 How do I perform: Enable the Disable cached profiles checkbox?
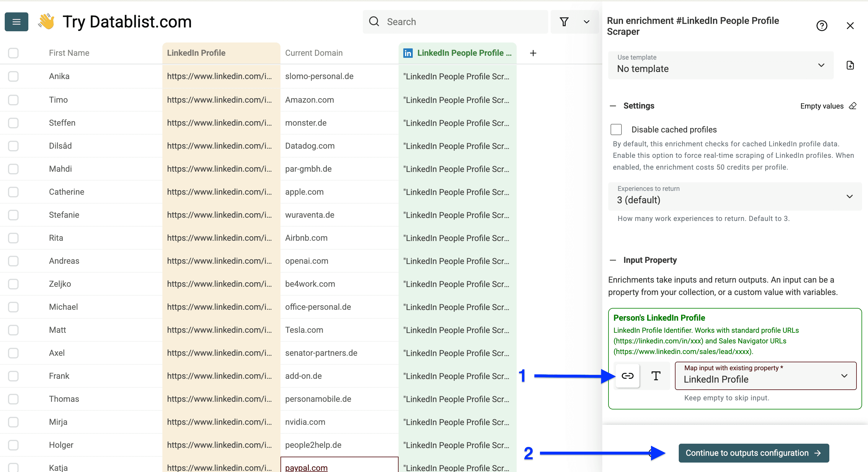pyautogui.click(x=616, y=129)
